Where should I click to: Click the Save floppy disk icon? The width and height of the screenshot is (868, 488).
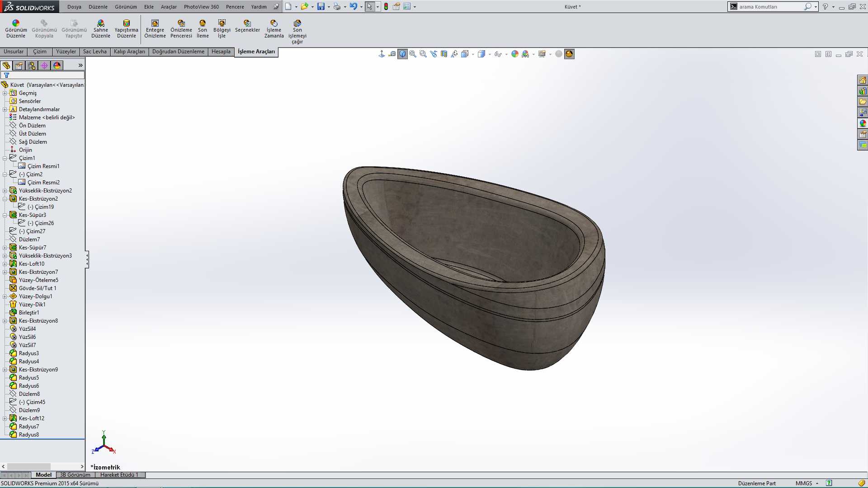(x=321, y=6)
